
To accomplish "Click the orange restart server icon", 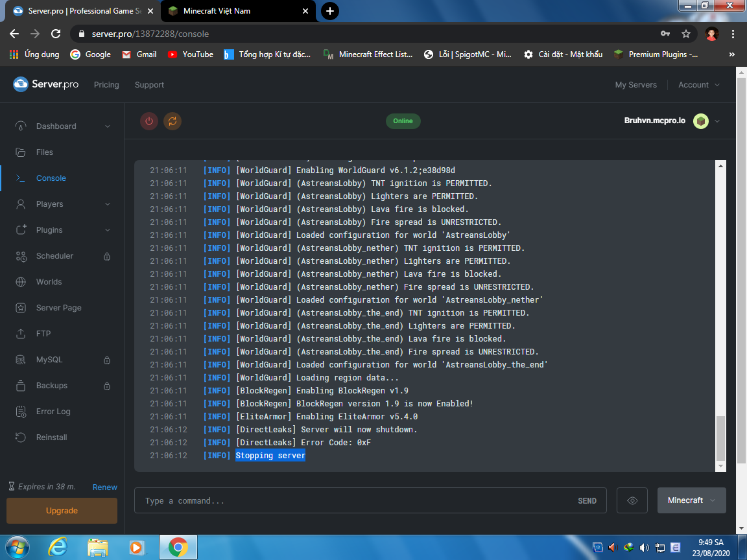I will coord(172,121).
